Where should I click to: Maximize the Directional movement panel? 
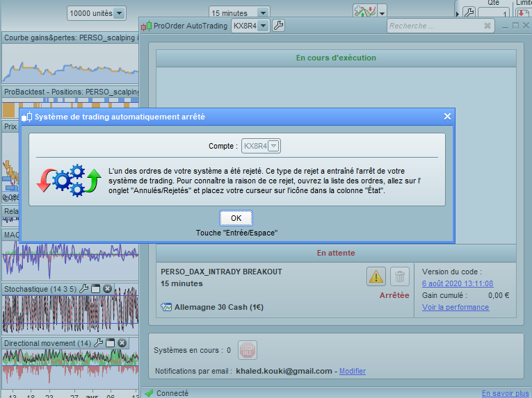[x=111, y=343]
